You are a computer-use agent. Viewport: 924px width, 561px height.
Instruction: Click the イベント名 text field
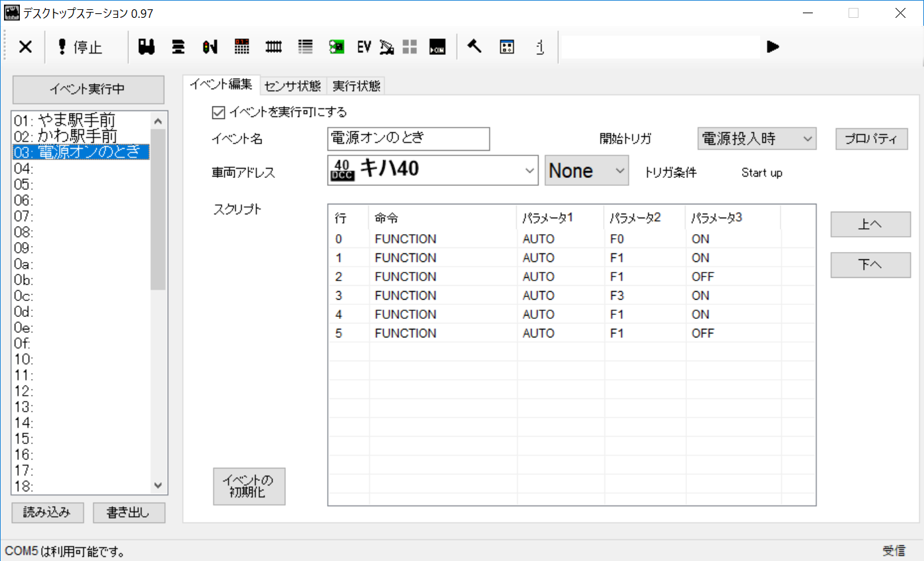[408, 139]
